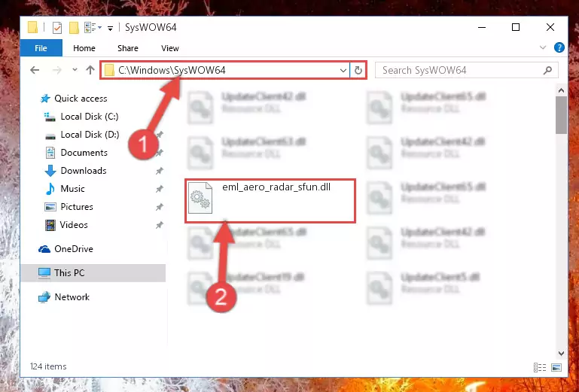Select the eml_aero_radar_sfun.dll file name

[x=276, y=187]
